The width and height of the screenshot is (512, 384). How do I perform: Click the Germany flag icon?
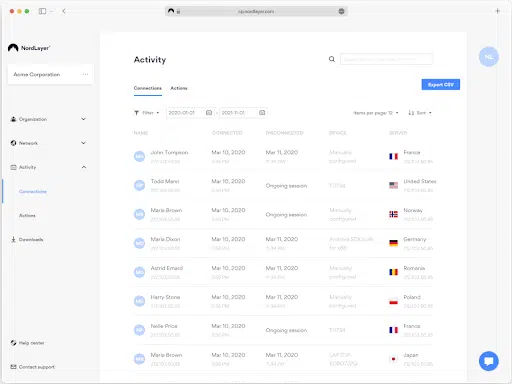coord(393,243)
